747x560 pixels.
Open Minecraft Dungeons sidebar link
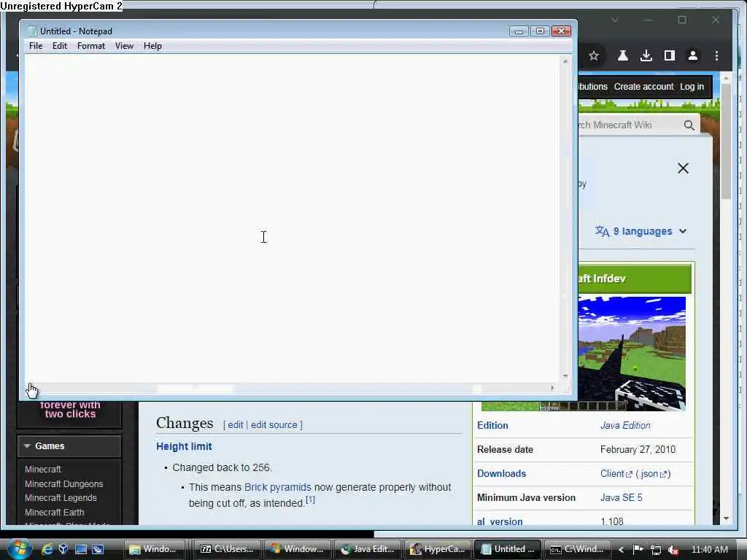pos(64,484)
